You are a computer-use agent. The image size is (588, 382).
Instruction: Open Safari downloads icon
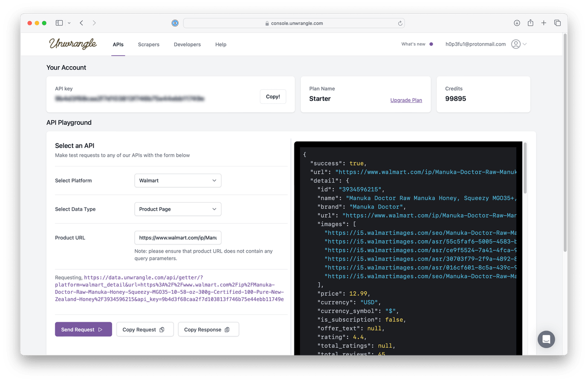point(517,23)
